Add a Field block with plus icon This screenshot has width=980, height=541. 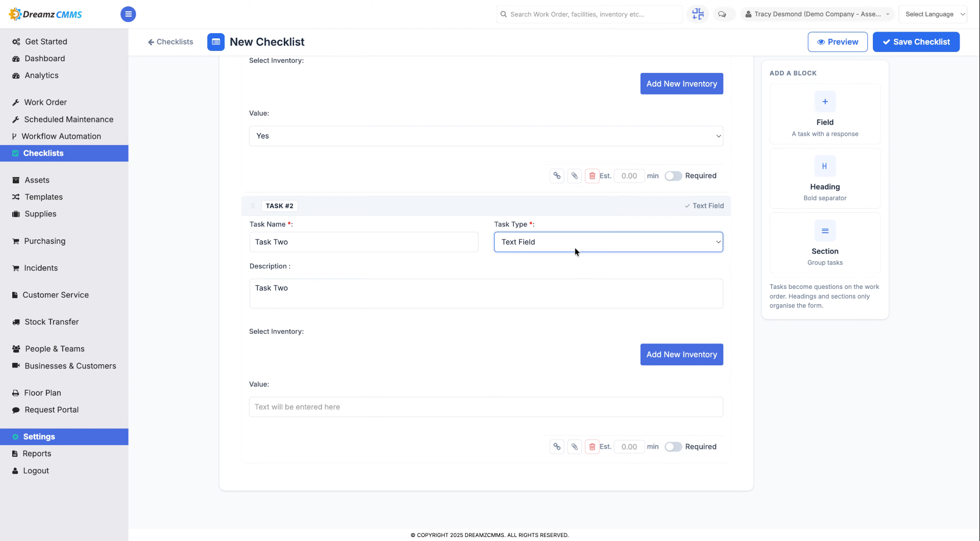coord(825,102)
